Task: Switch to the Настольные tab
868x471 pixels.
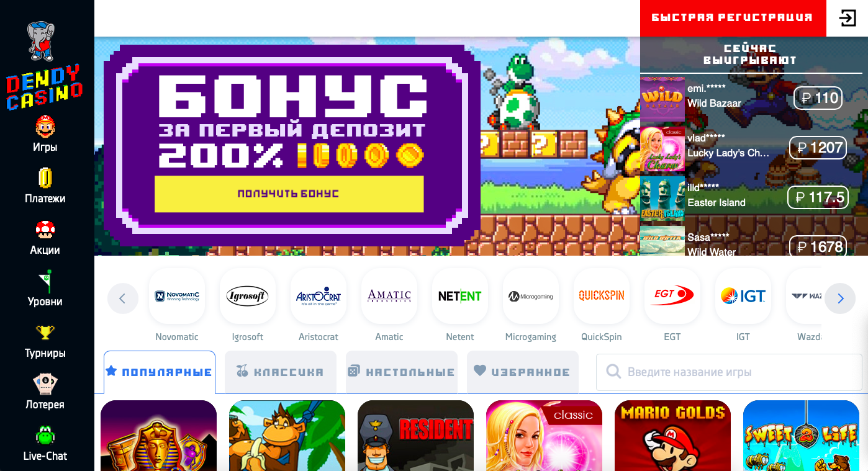Action: (401, 372)
